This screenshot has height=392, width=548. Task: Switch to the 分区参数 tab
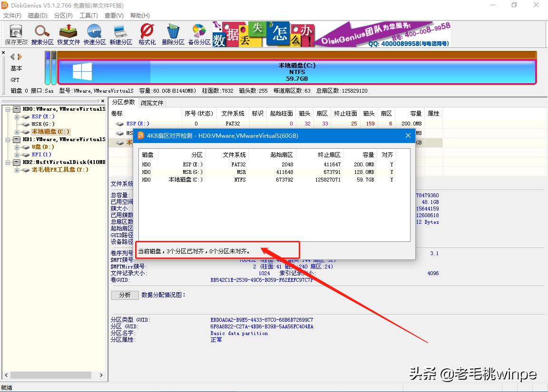coord(123,102)
